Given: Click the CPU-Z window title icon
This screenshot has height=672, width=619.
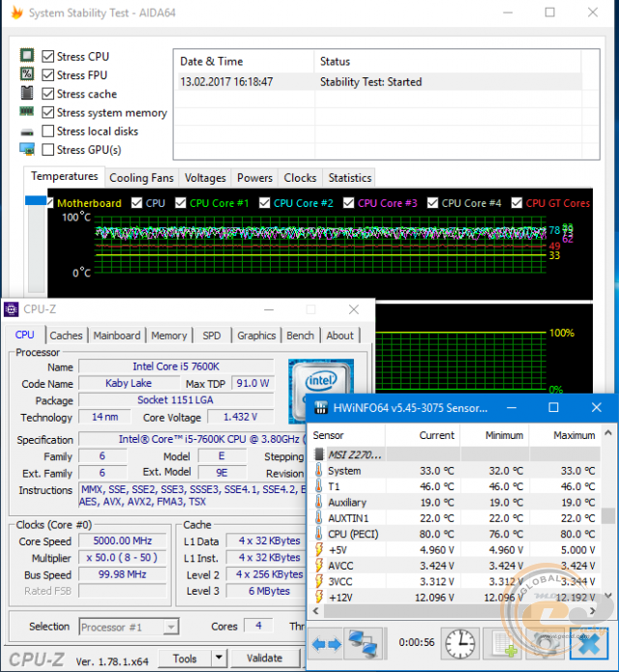Looking at the screenshot, I should (x=12, y=309).
